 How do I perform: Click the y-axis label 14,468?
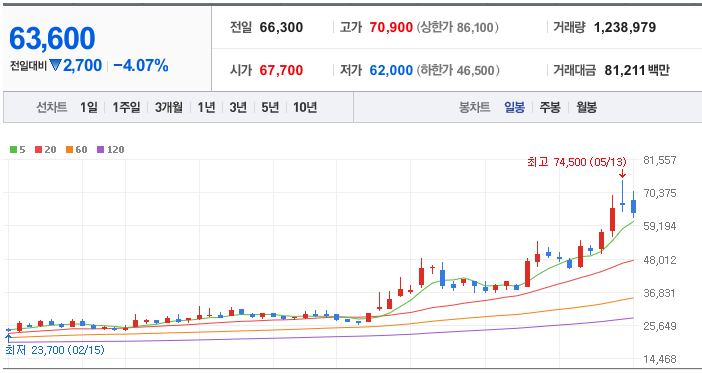[x=660, y=359]
